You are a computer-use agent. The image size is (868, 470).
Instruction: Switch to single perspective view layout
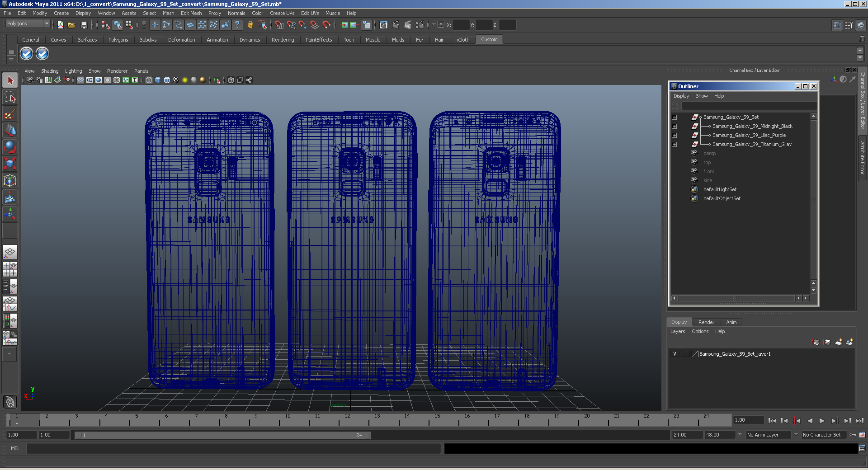(10, 252)
